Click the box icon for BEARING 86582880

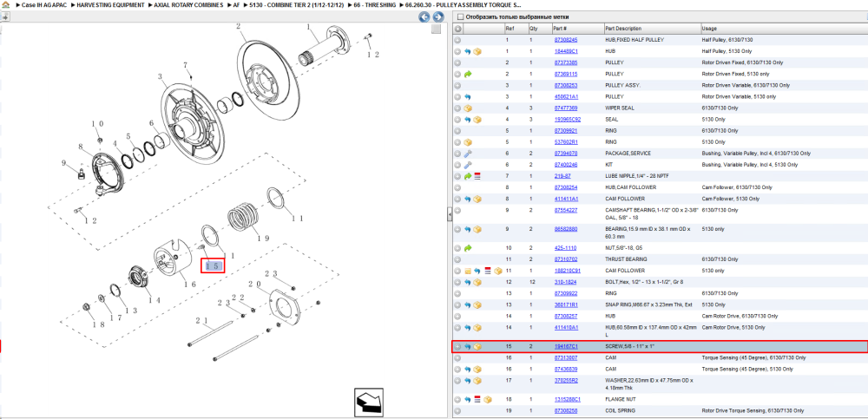(477, 229)
